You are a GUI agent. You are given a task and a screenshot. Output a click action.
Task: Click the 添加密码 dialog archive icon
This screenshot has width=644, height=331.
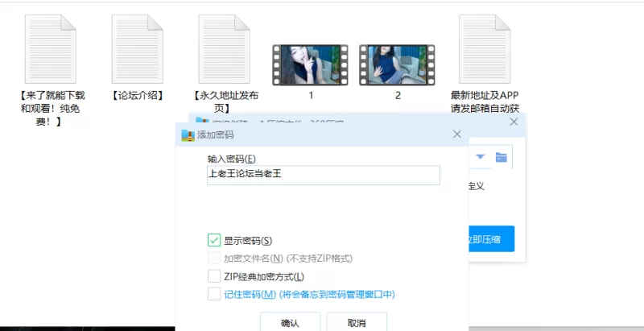(188, 134)
